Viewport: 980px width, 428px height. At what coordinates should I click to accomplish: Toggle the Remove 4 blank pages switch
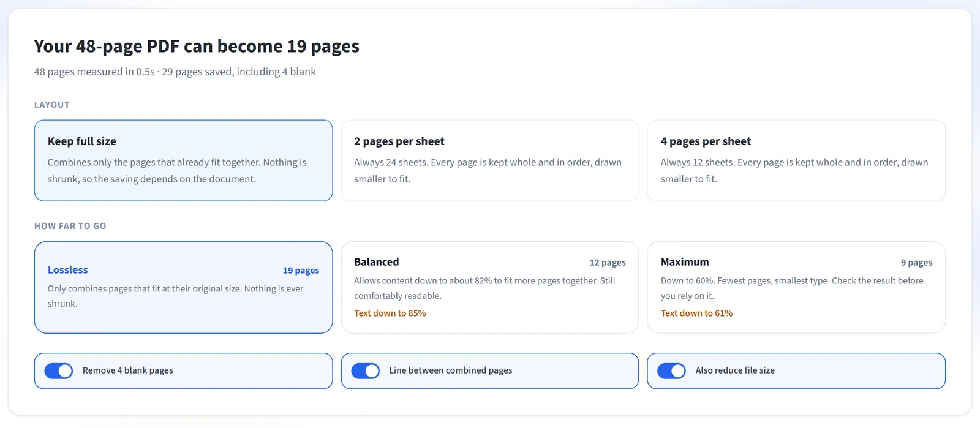click(59, 370)
